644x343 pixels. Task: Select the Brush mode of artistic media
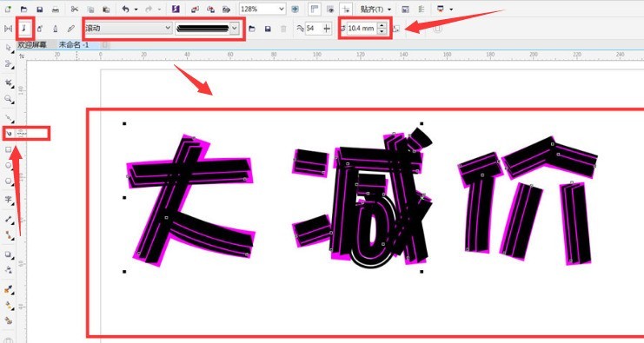pyautogui.click(x=24, y=29)
